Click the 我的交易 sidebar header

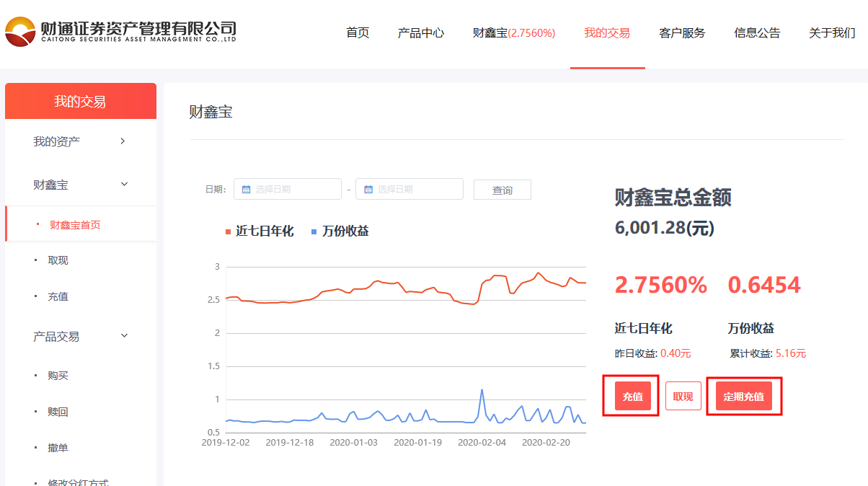point(81,102)
